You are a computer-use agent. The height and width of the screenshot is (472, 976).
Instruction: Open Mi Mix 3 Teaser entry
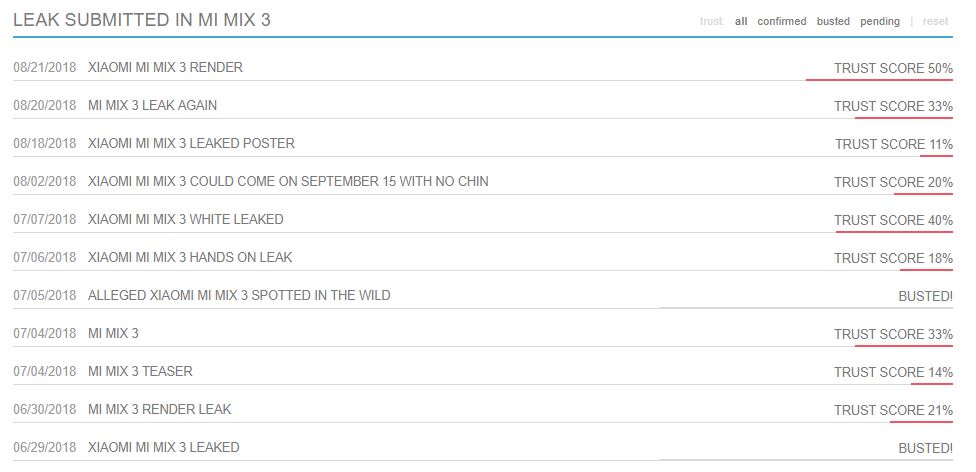140,372
